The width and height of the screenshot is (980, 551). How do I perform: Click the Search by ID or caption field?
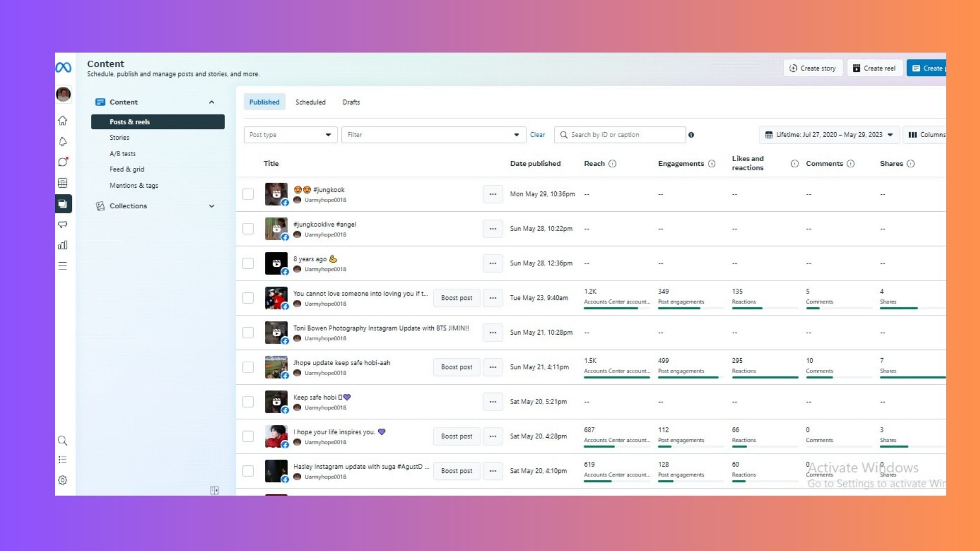coord(625,135)
